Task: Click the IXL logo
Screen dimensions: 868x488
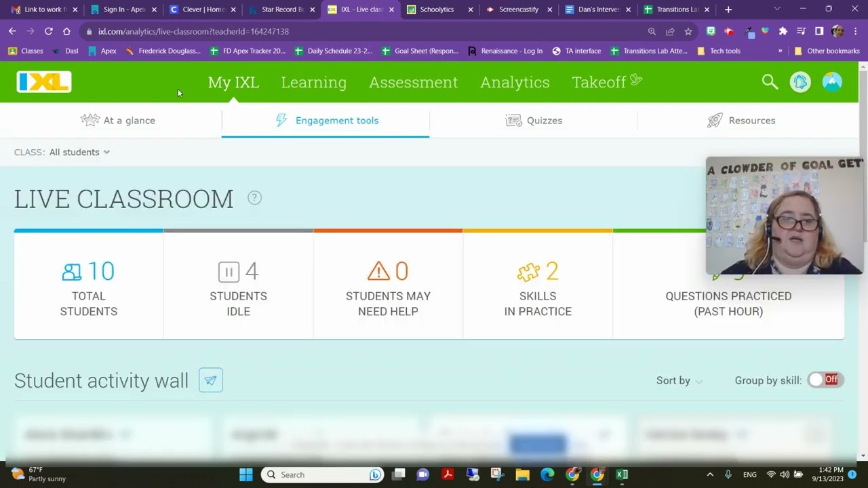Action: click(44, 82)
